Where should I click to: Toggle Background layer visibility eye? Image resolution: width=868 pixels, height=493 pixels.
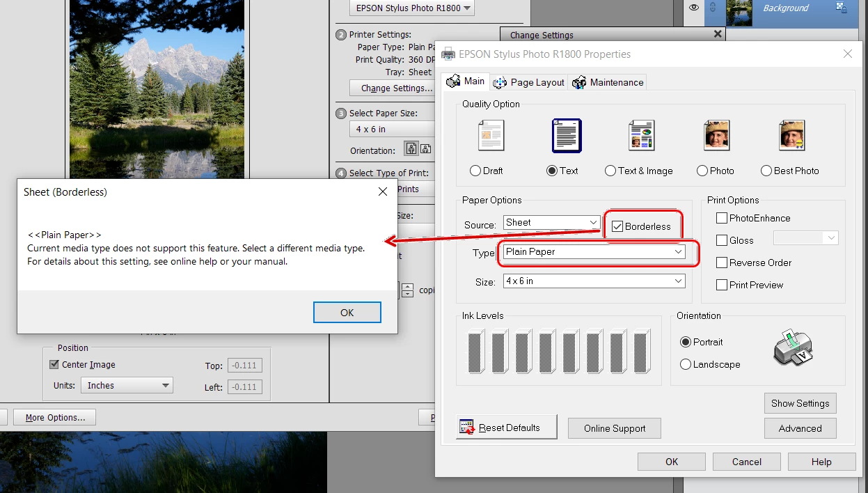tap(694, 8)
